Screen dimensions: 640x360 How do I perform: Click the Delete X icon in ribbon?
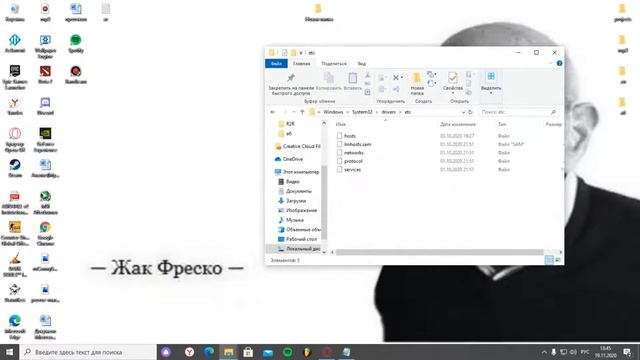[396, 77]
